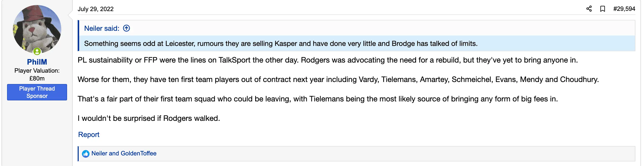Jump to Neiler's original post via arrow icon

point(127,28)
